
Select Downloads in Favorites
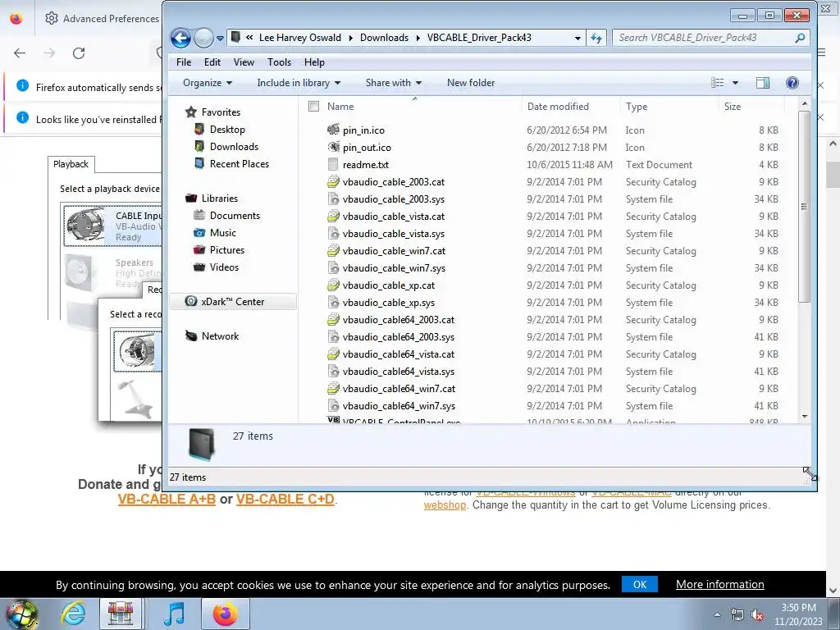(x=234, y=146)
